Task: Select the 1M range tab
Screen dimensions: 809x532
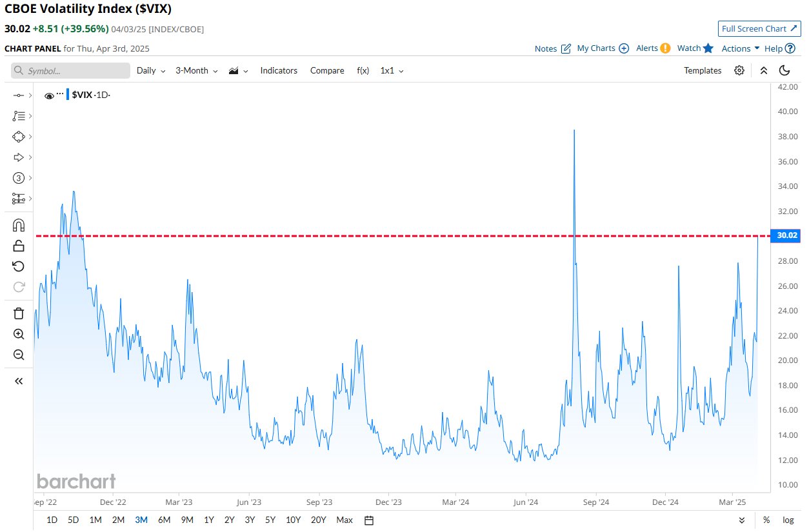Action: click(95, 520)
